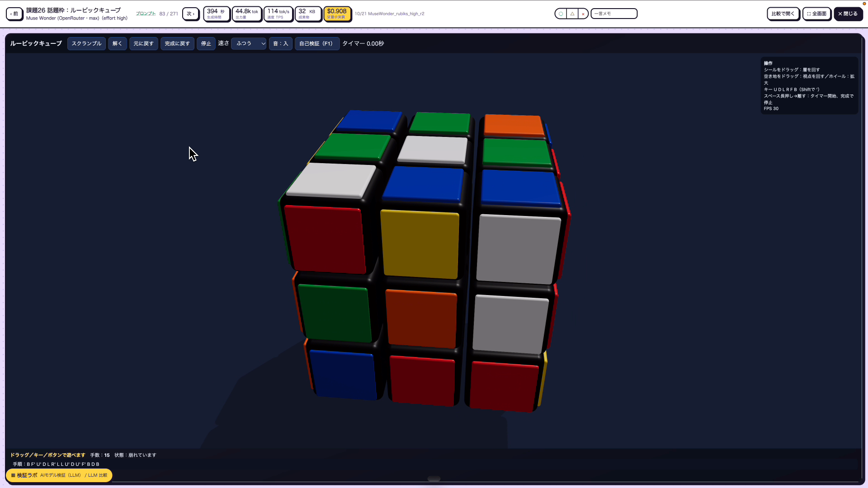This screenshot has height=488, width=868.
Task: Toggle sound with 音：入 button
Action: (280, 43)
